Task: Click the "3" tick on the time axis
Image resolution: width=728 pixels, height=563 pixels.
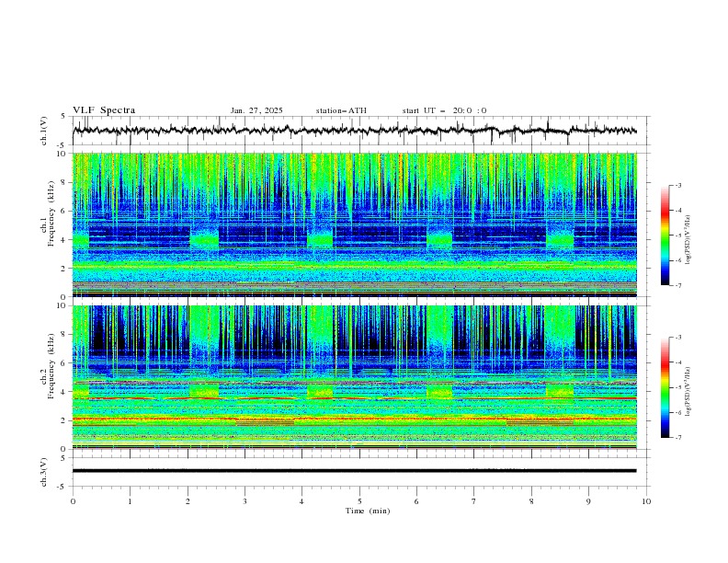Action: (x=245, y=501)
